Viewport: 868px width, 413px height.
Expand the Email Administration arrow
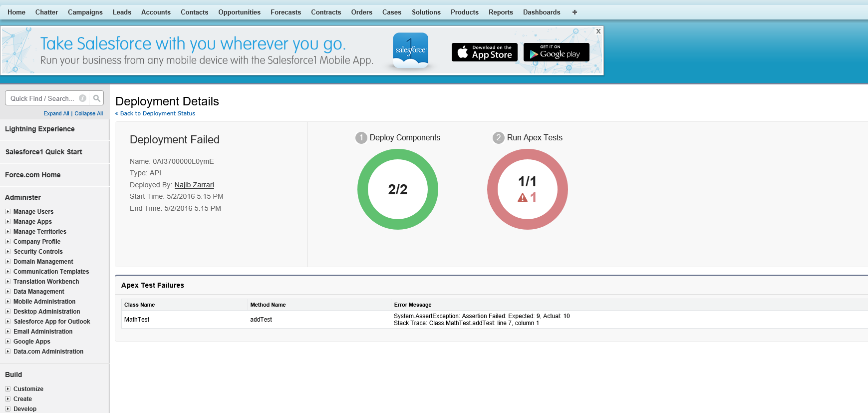(x=7, y=332)
